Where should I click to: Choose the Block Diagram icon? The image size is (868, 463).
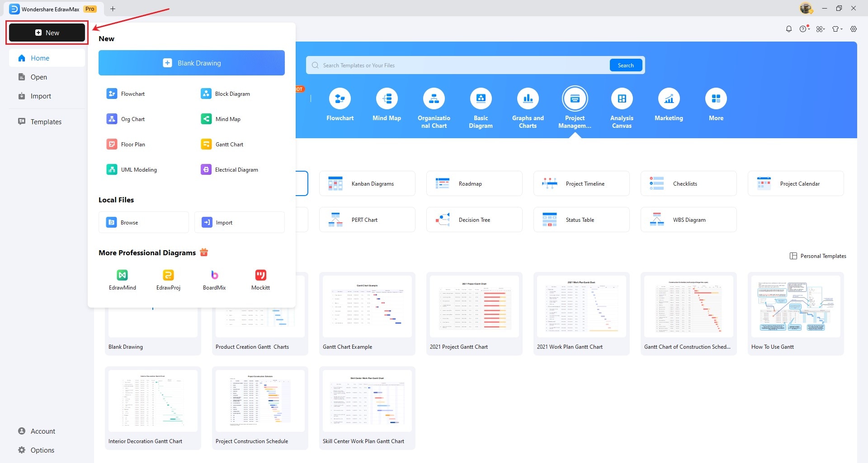click(206, 94)
